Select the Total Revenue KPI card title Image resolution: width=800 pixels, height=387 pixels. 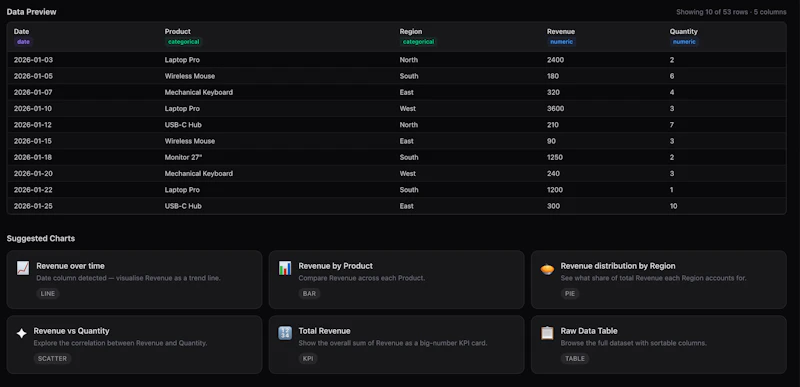click(x=324, y=331)
